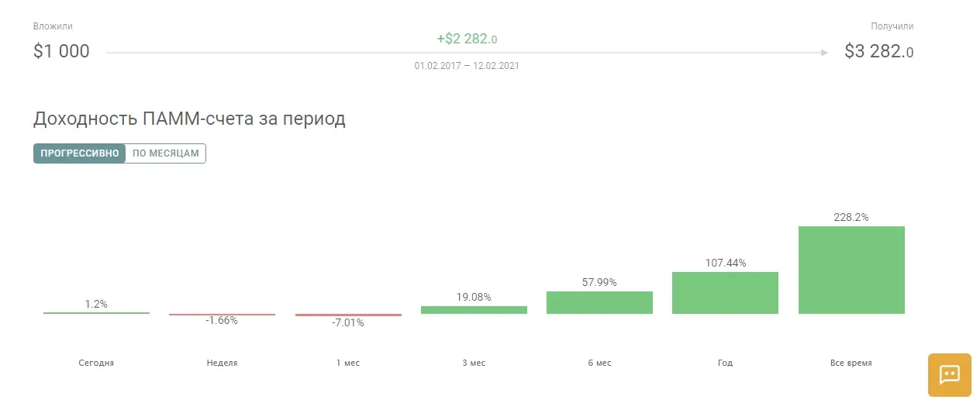The height and width of the screenshot is (403, 980).
Task: Click the 1 мес axis label
Action: click(348, 363)
